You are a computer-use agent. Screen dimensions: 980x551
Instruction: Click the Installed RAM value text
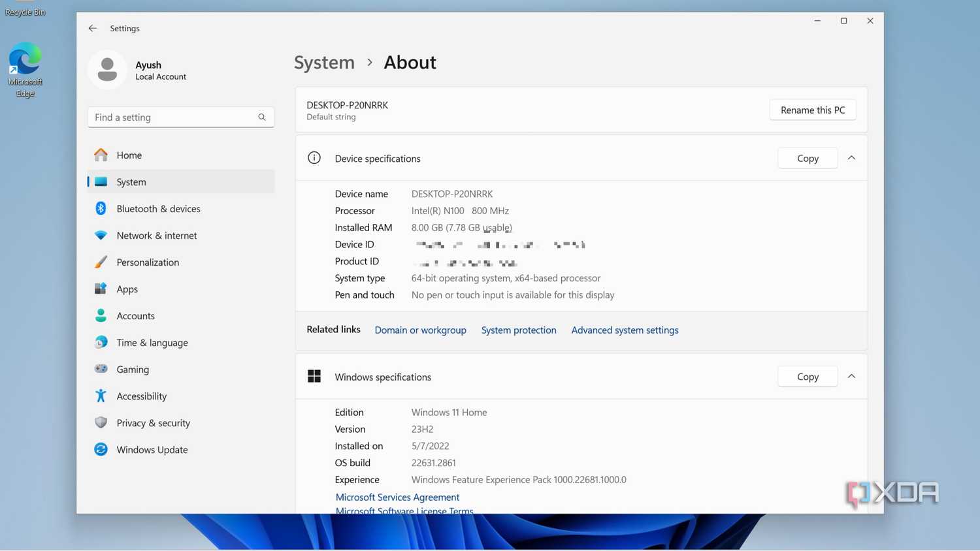point(461,227)
